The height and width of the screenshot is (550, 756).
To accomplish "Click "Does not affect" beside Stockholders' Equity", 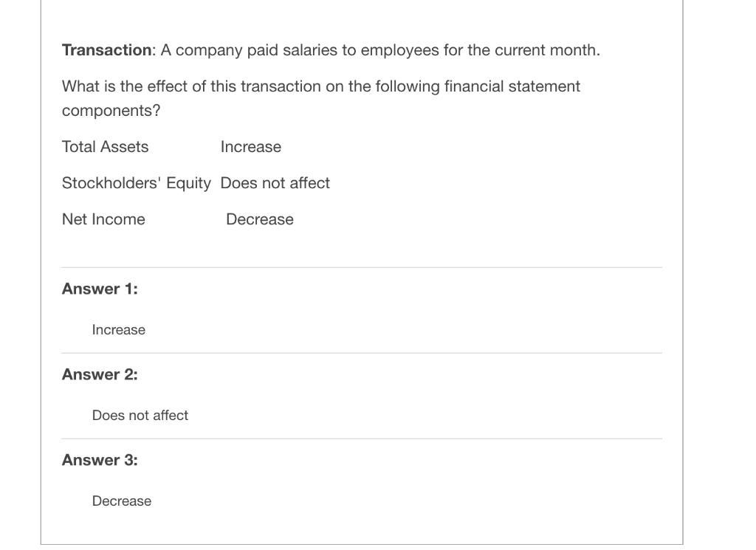I will tap(275, 183).
